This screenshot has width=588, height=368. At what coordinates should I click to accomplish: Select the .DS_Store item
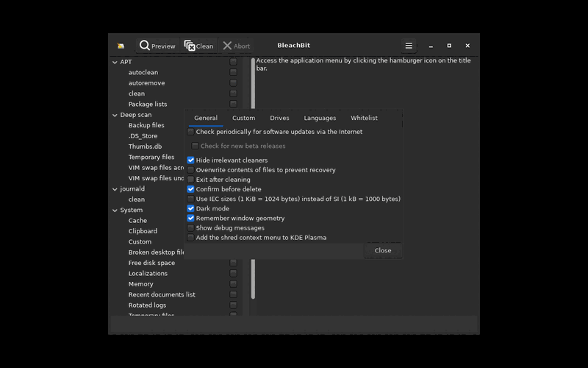tap(143, 136)
